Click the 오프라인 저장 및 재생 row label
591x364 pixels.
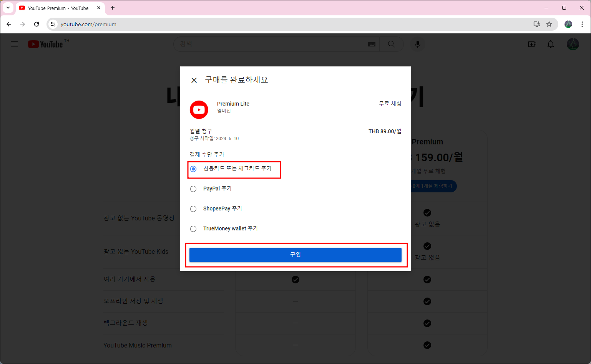(133, 301)
